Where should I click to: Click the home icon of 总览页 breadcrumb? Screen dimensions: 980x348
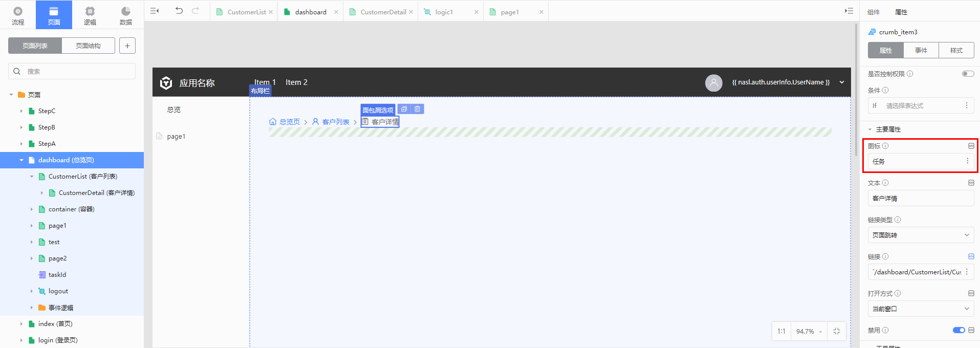click(273, 122)
